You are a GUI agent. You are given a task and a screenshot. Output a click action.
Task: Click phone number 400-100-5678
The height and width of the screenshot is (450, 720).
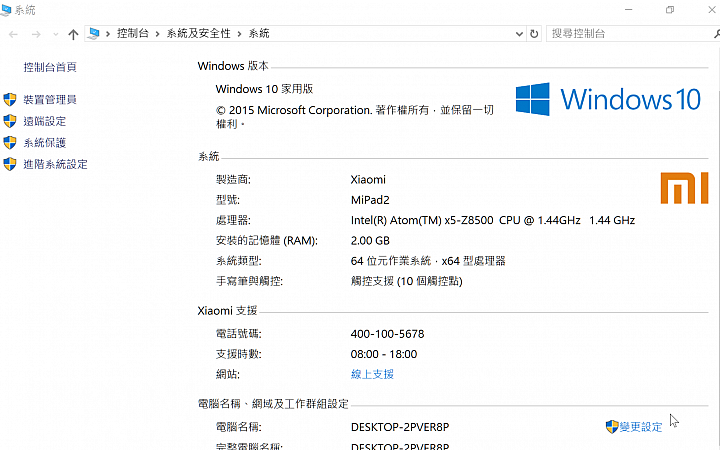pos(388,334)
